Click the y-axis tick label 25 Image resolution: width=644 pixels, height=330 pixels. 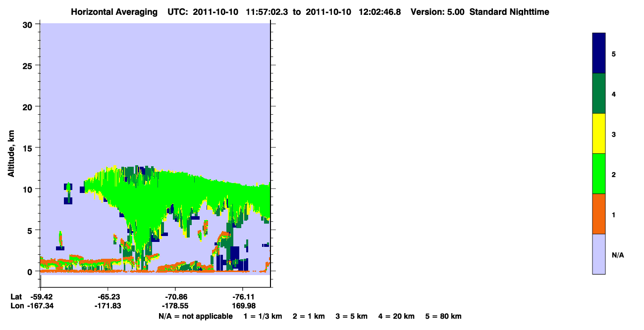point(29,65)
